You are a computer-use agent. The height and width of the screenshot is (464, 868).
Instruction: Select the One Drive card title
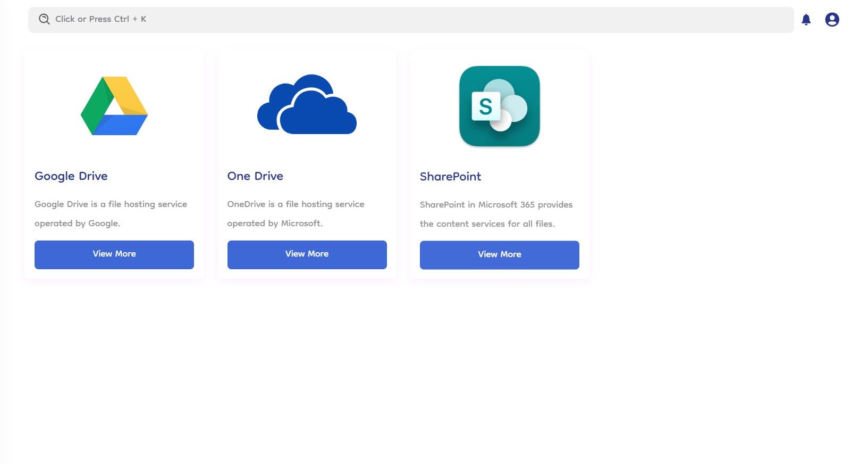255,176
